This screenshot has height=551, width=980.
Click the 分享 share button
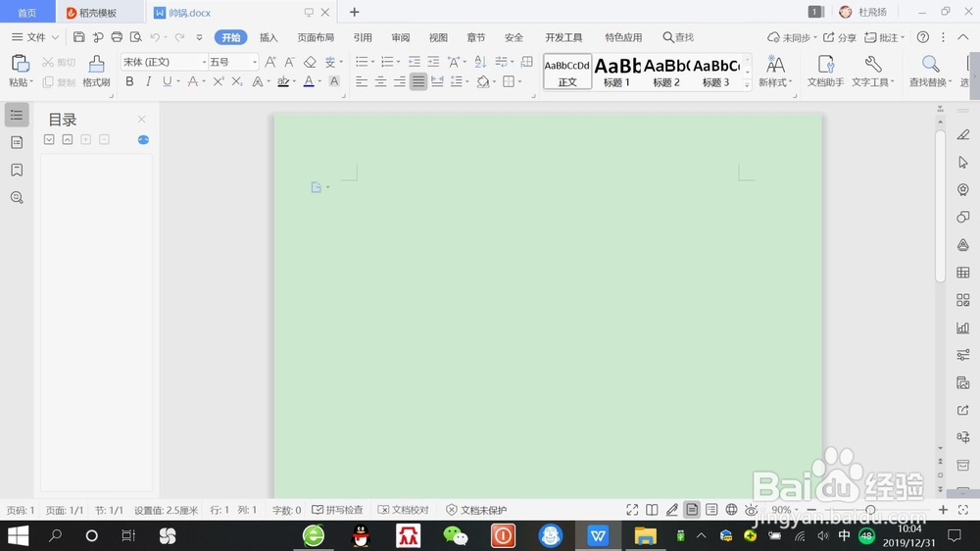pos(840,37)
